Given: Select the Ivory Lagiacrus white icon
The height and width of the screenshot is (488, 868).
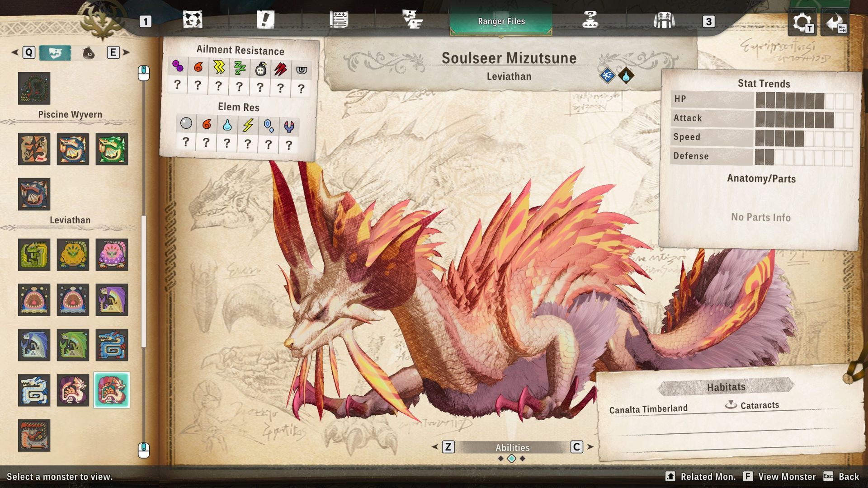Looking at the screenshot, I should tap(34, 390).
